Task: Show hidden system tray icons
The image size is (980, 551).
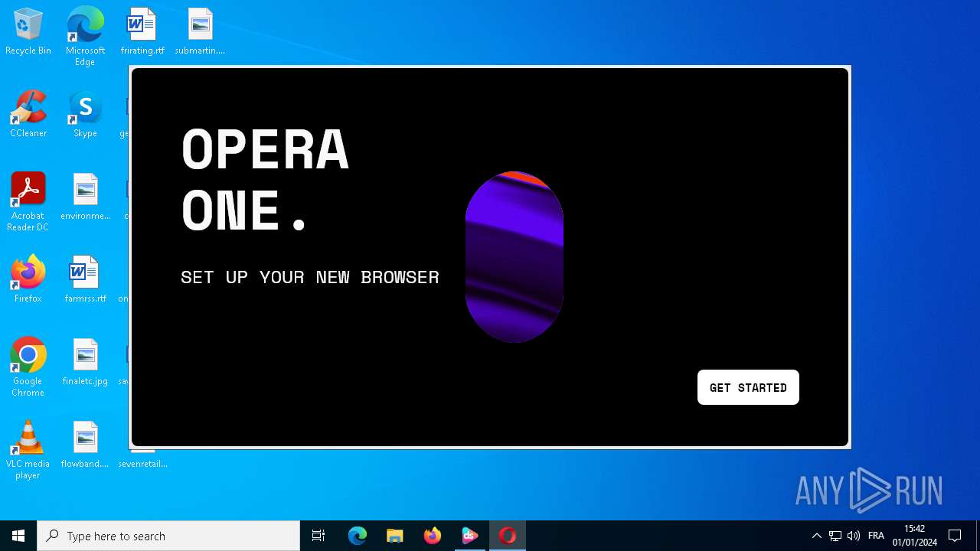Action: (x=816, y=536)
